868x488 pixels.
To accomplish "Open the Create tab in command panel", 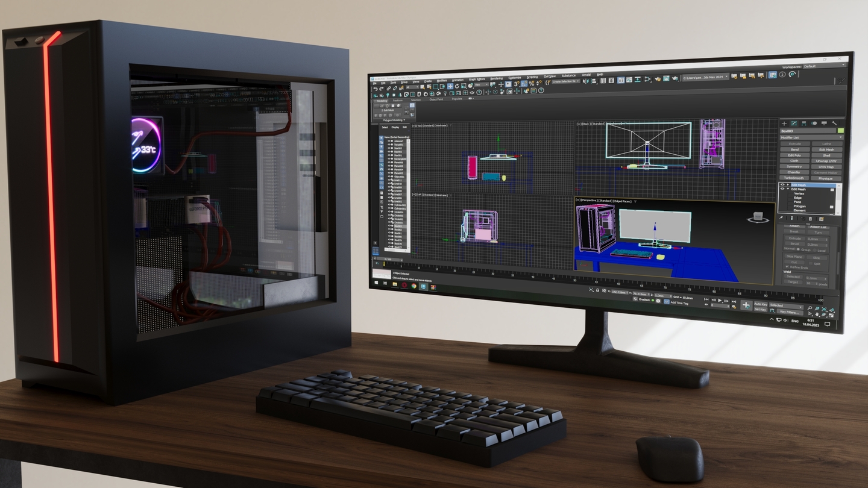I will (784, 124).
